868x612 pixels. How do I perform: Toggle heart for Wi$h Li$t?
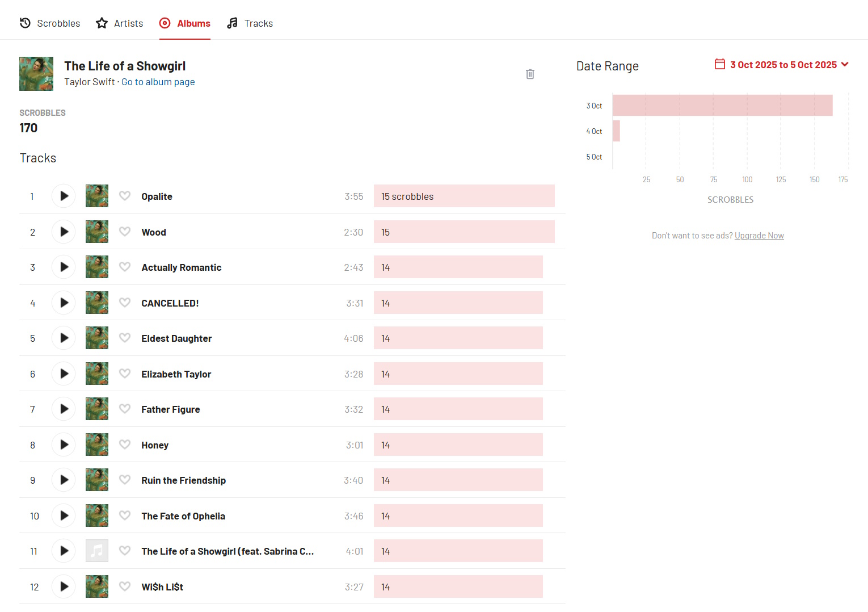(x=125, y=586)
